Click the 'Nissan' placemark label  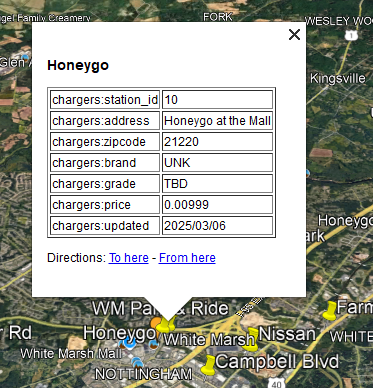pos(287,333)
